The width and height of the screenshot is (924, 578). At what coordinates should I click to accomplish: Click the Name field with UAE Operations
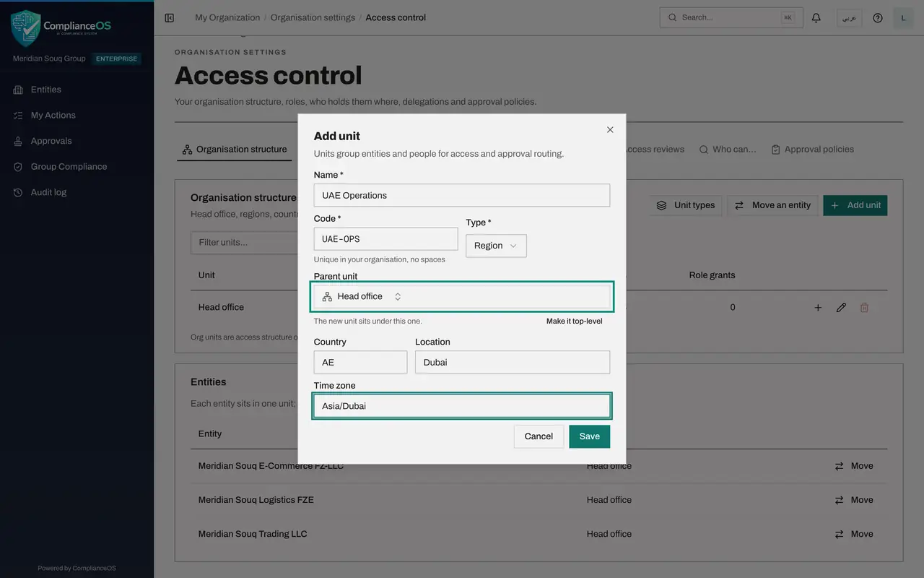tap(462, 195)
